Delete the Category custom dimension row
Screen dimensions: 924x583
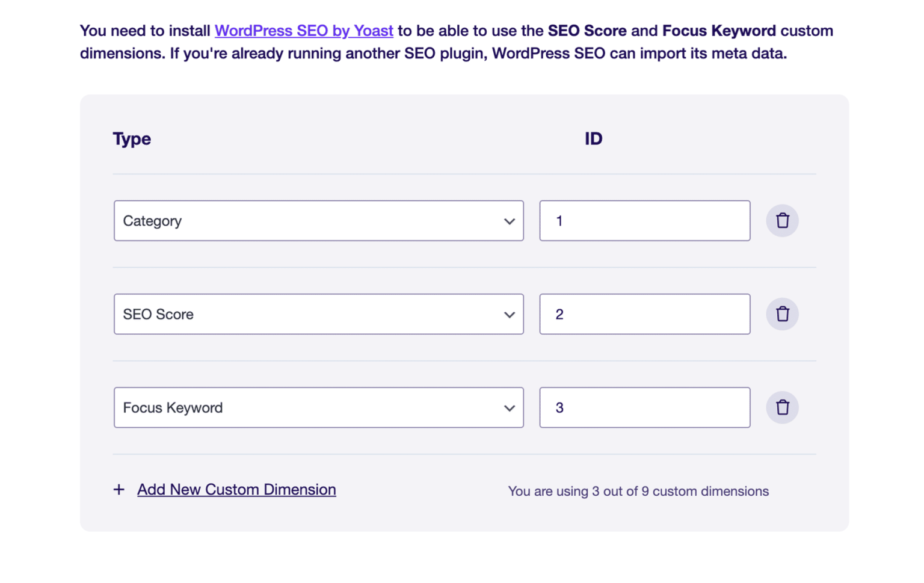point(782,221)
